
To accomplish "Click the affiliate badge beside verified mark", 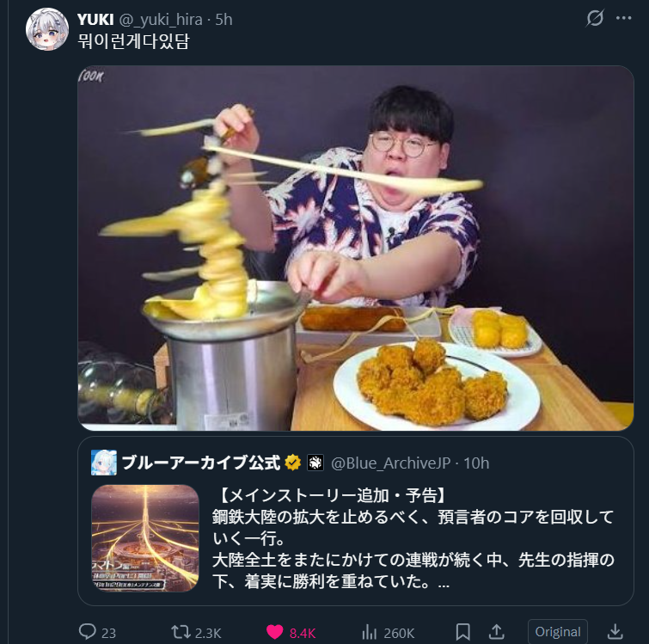I will tap(315, 463).
